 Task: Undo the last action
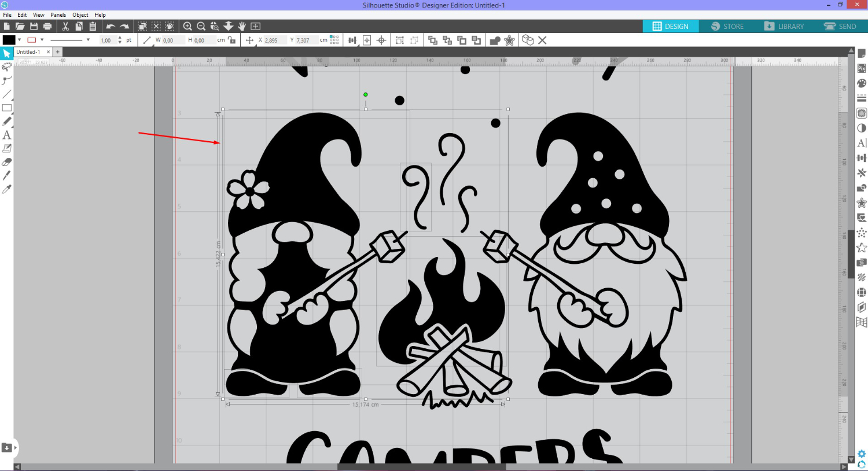(x=111, y=26)
